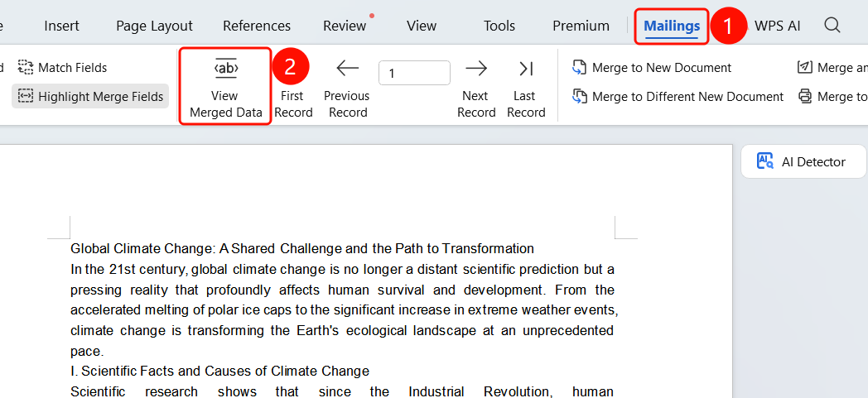Screen dimensions: 868x398
Task: Open the Tools tab
Action: point(499,26)
